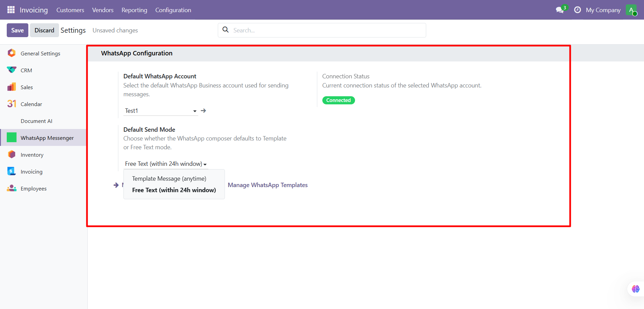Open the Reporting menu
The width and height of the screenshot is (644, 309).
(x=134, y=10)
